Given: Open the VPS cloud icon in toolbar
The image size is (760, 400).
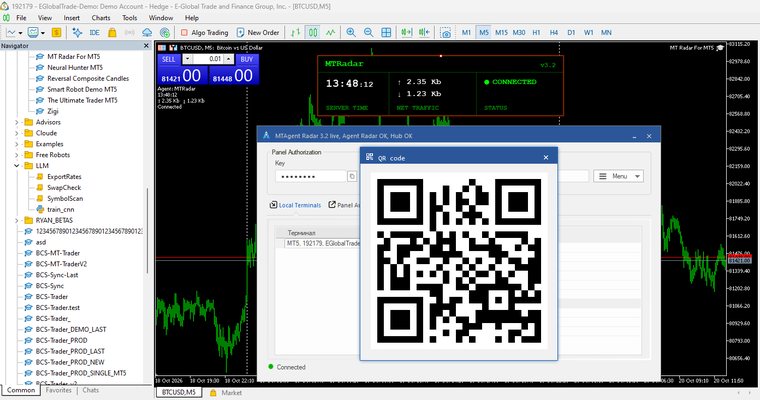Looking at the screenshot, I should point(147,32).
